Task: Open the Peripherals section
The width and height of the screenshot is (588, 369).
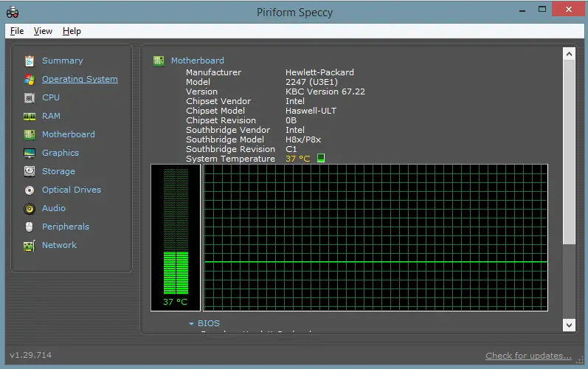Action: (66, 227)
